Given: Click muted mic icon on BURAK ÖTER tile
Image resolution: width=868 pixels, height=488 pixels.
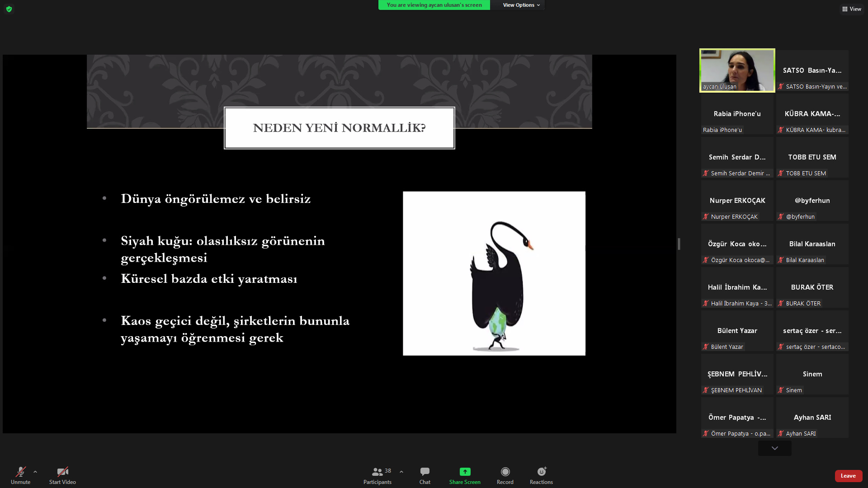Looking at the screenshot, I should [781, 304].
